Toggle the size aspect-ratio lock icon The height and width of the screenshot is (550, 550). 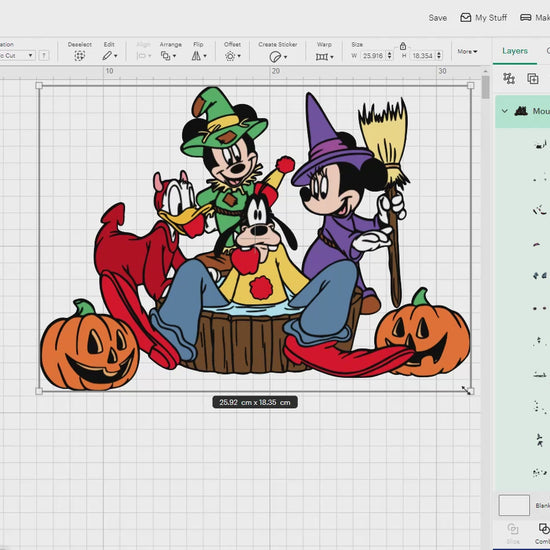[x=403, y=46]
